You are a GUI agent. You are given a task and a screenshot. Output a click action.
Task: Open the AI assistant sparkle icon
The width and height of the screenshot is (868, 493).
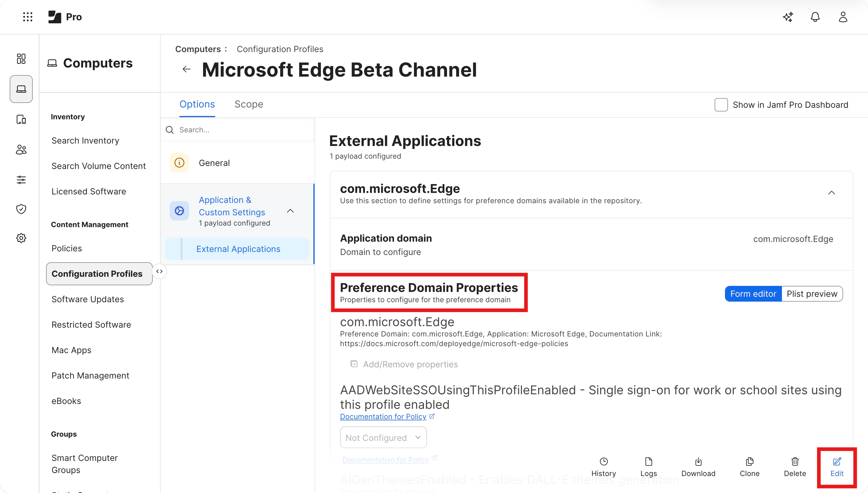788,17
